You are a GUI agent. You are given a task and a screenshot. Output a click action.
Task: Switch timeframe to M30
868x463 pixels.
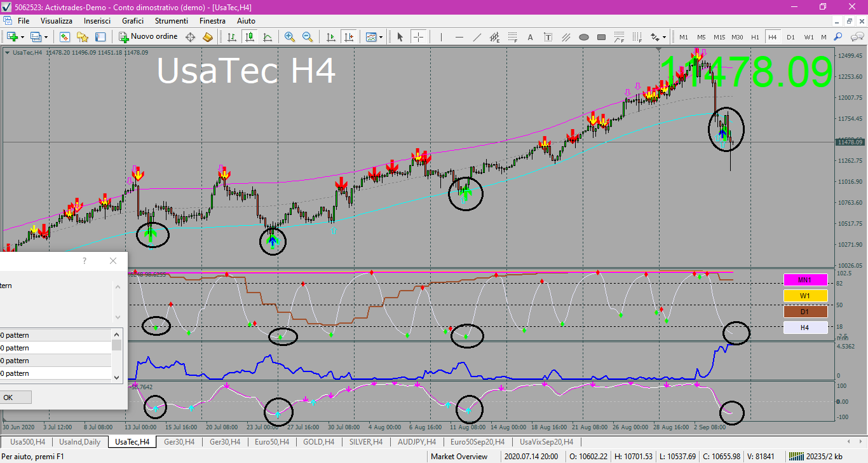tap(737, 37)
